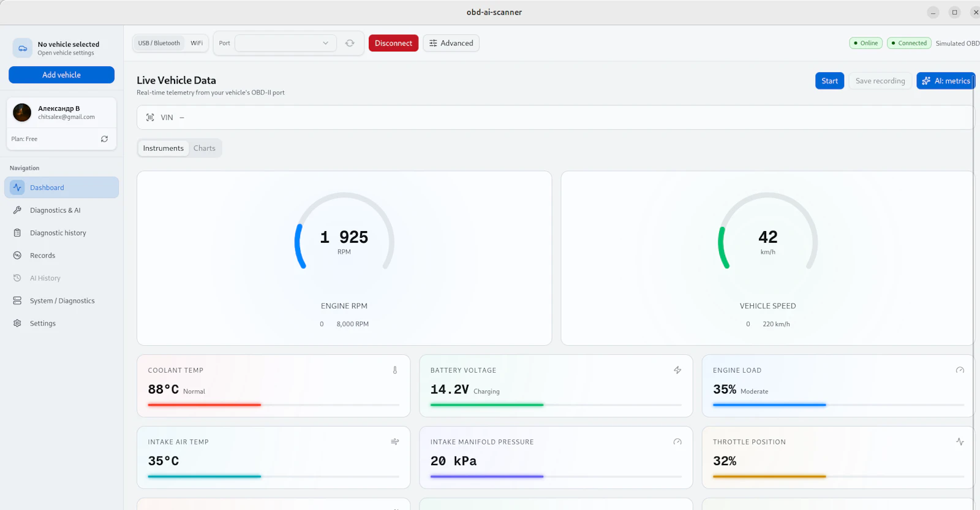The height and width of the screenshot is (510, 980).
Task: Click the engine load gauge icon
Action: click(960, 370)
